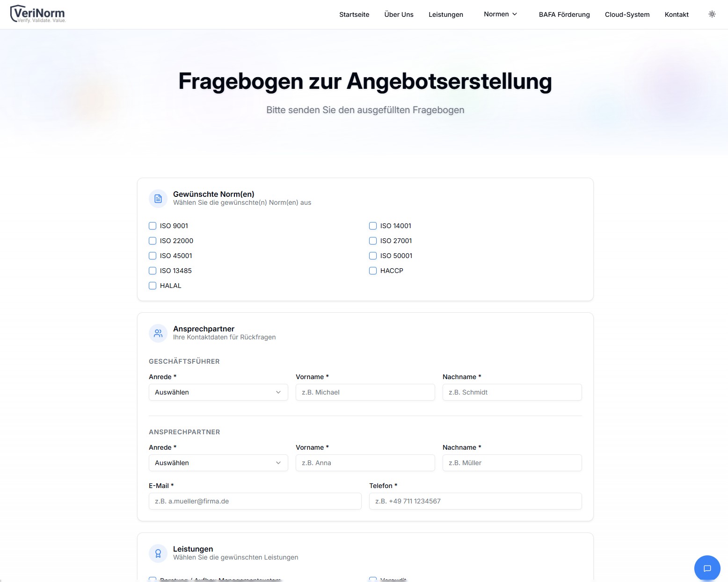Toggle light/dark mode with the sun icon
The width and height of the screenshot is (728, 582).
[x=712, y=14]
